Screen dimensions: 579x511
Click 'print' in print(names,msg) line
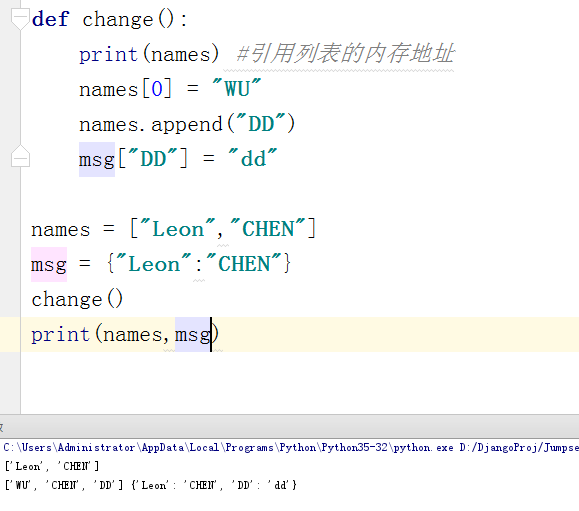click(60, 334)
